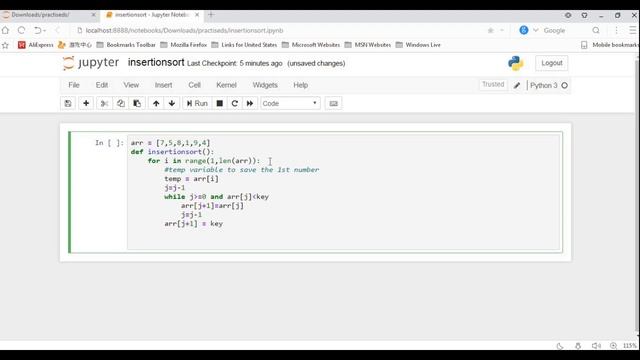Move the selected cell up

coord(156,104)
